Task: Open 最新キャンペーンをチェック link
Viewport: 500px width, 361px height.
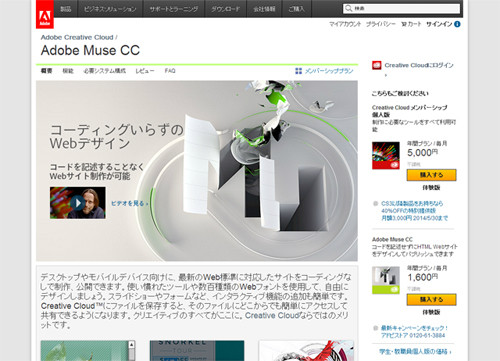Action: 414,328
